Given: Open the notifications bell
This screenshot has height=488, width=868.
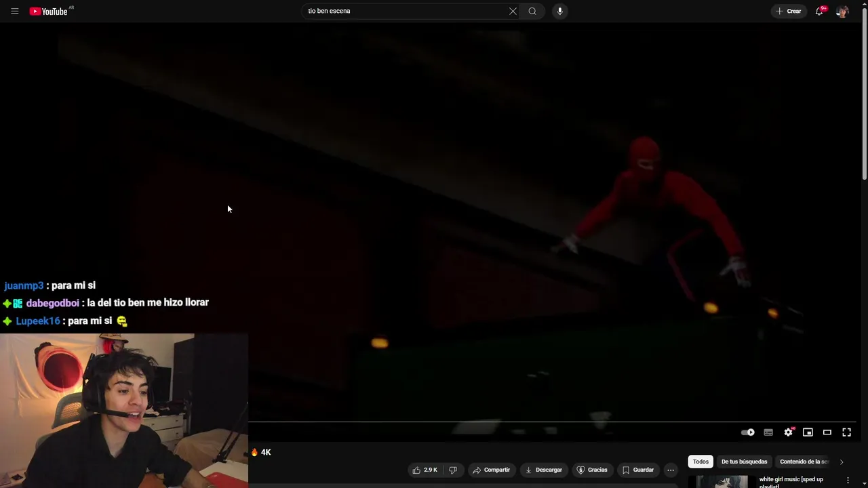Looking at the screenshot, I should point(819,11).
